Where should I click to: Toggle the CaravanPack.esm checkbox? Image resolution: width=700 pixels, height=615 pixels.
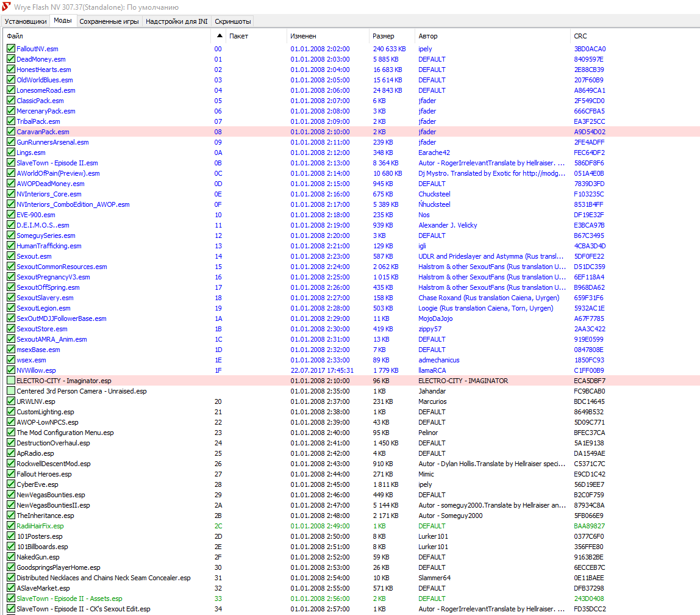tap(11, 132)
